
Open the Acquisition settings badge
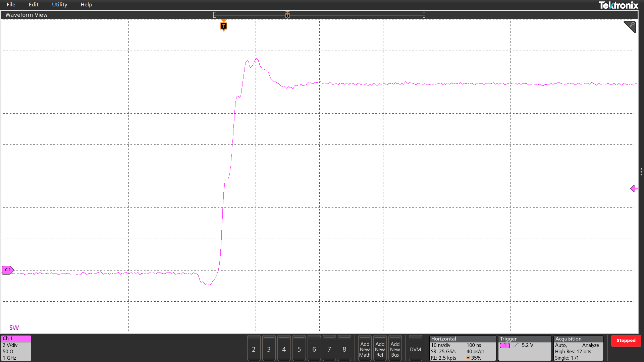click(578, 348)
